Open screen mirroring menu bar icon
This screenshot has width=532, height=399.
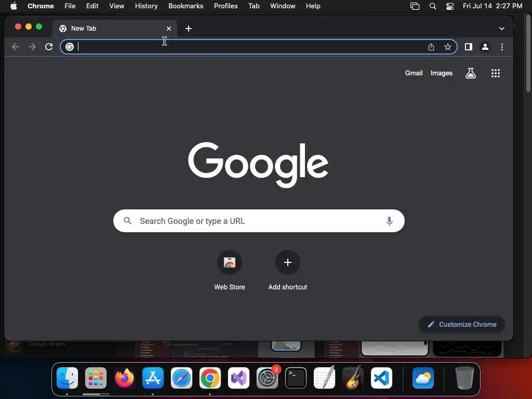tap(415, 6)
